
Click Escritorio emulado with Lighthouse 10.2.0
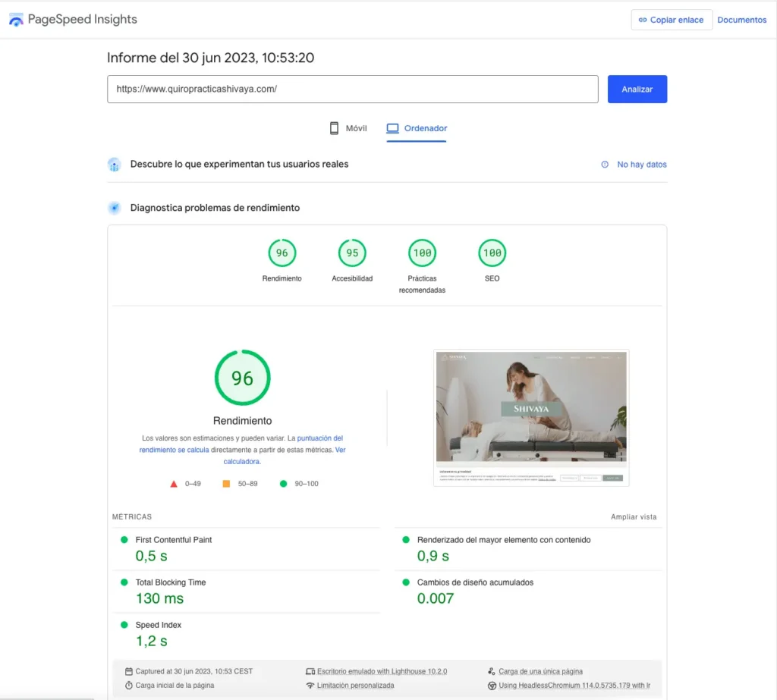point(382,672)
